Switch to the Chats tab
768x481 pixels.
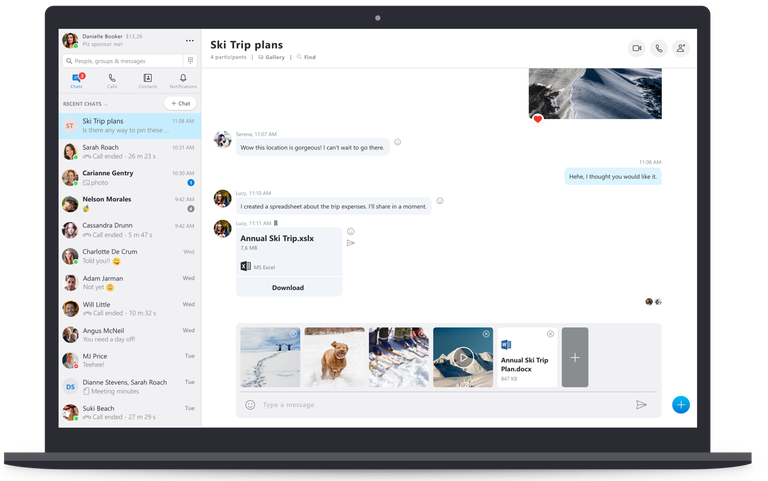pos(76,80)
